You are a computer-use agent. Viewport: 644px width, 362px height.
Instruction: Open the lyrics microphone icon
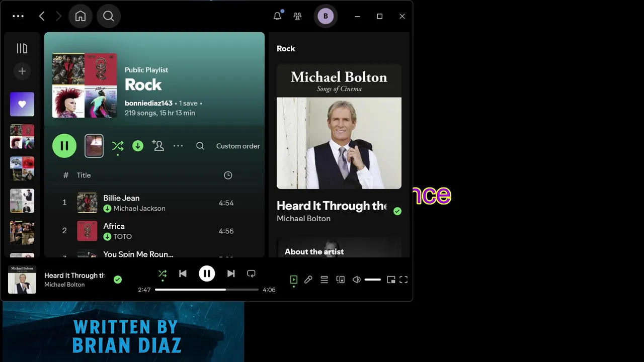pos(308,280)
